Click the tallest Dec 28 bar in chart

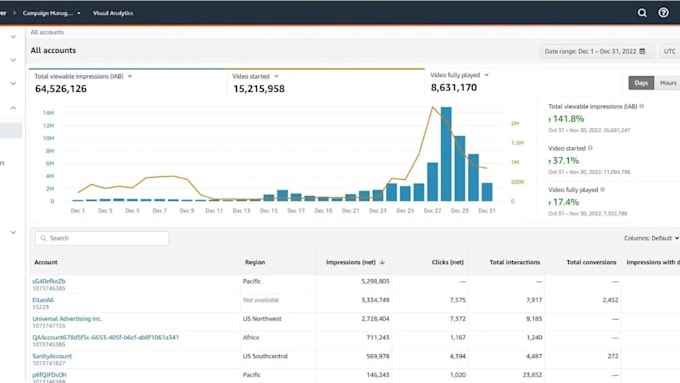(446, 154)
